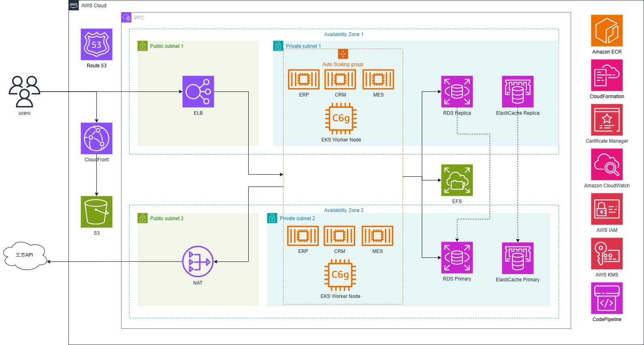Select the Public subnet 2 lock icon
This screenshot has width=644, height=345.
point(143,218)
